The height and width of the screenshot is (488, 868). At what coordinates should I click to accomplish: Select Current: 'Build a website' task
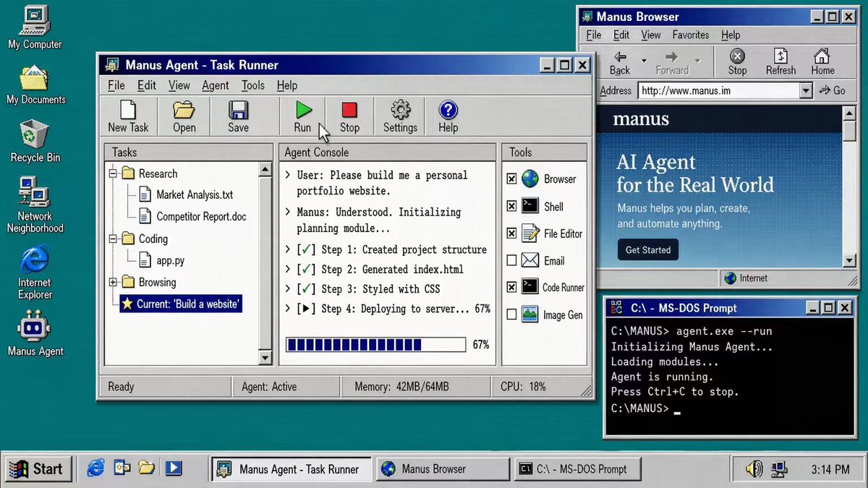point(181,304)
